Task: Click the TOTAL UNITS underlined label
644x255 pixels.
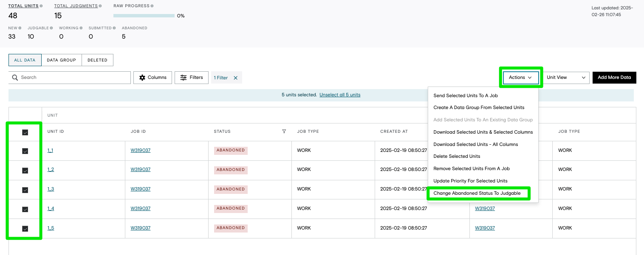Action: pyautogui.click(x=23, y=6)
